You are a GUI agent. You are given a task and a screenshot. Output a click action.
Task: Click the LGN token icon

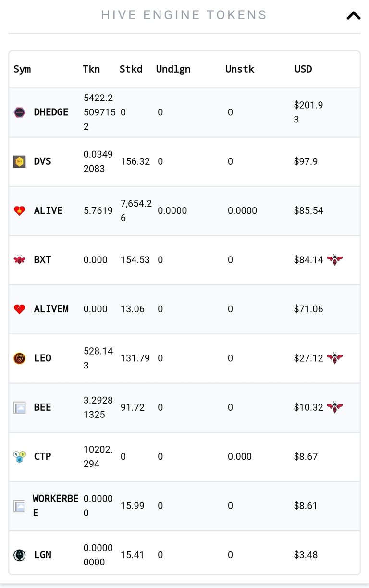pyautogui.click(x=19, y=555)
